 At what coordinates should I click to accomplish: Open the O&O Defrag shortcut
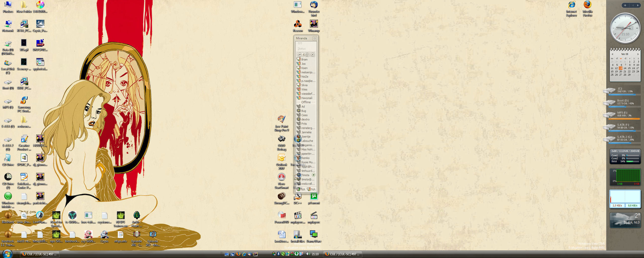pyautogui.click(x=281, y=143)
